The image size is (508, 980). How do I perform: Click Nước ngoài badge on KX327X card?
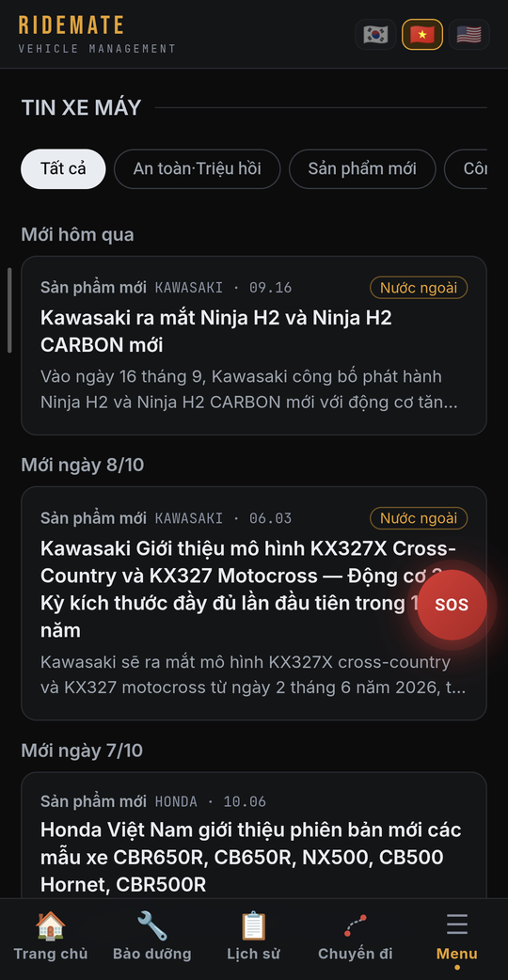click(419, 518)
